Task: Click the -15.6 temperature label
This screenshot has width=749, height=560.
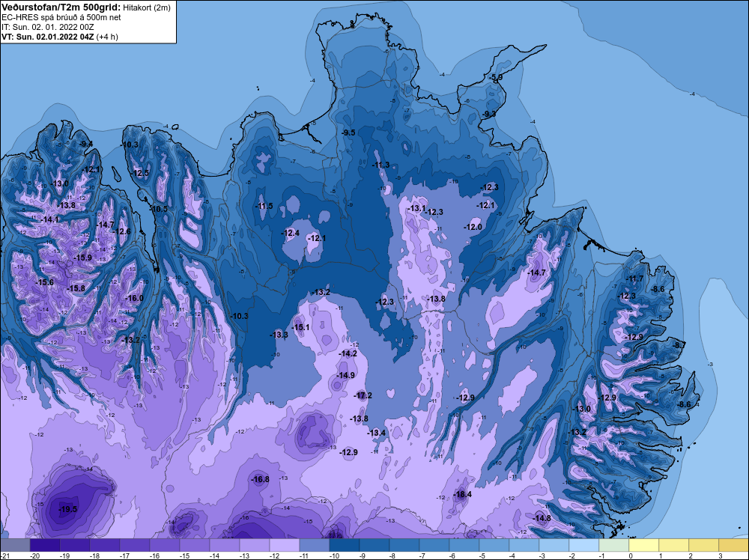Action: [44, 282]
